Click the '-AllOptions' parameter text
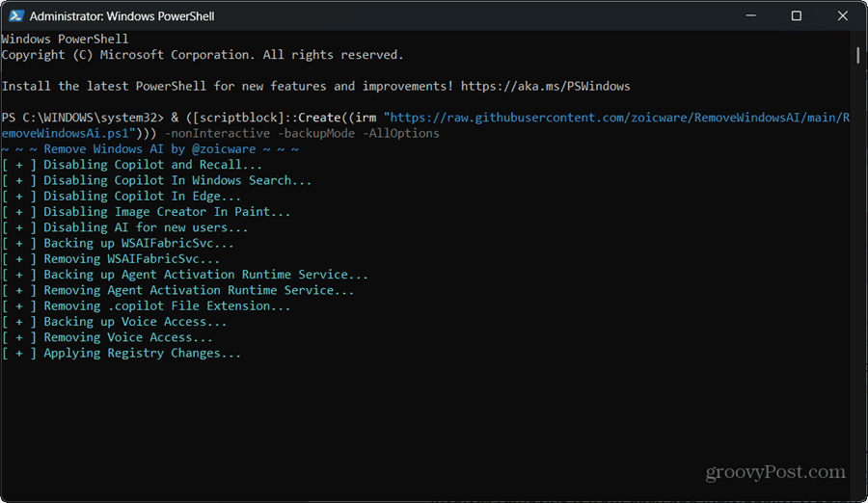The width and height of the screenshot is (868, 503). 401,133
